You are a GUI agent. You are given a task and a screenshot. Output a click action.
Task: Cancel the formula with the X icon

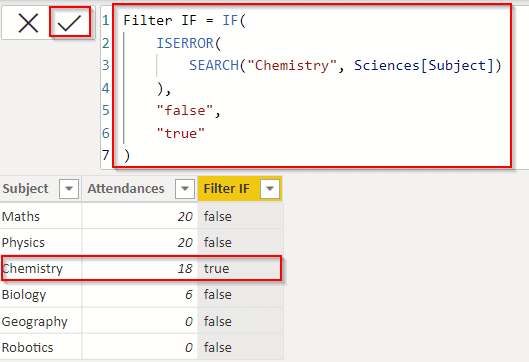[x=28, y=23]
